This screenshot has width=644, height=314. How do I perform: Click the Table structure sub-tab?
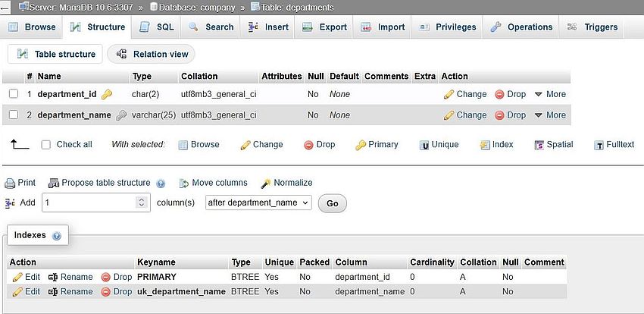tap(55, 55)
